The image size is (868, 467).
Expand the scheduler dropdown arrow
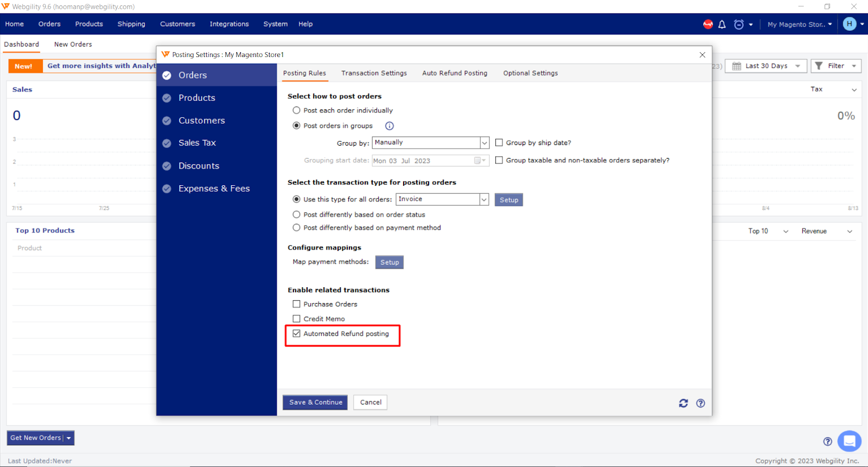751,24
